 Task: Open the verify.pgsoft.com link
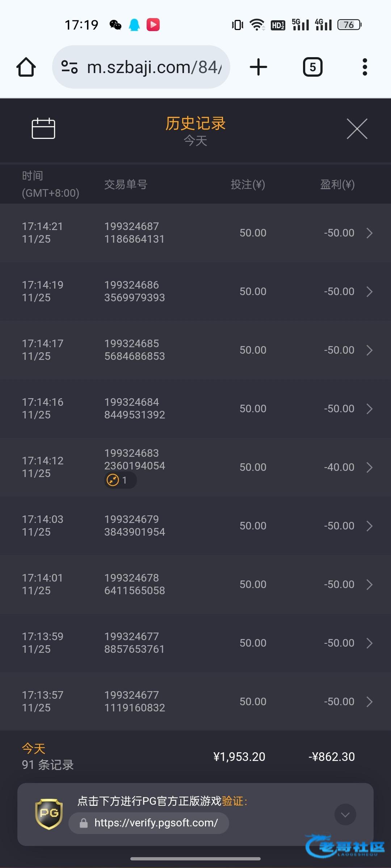[156, 823]
